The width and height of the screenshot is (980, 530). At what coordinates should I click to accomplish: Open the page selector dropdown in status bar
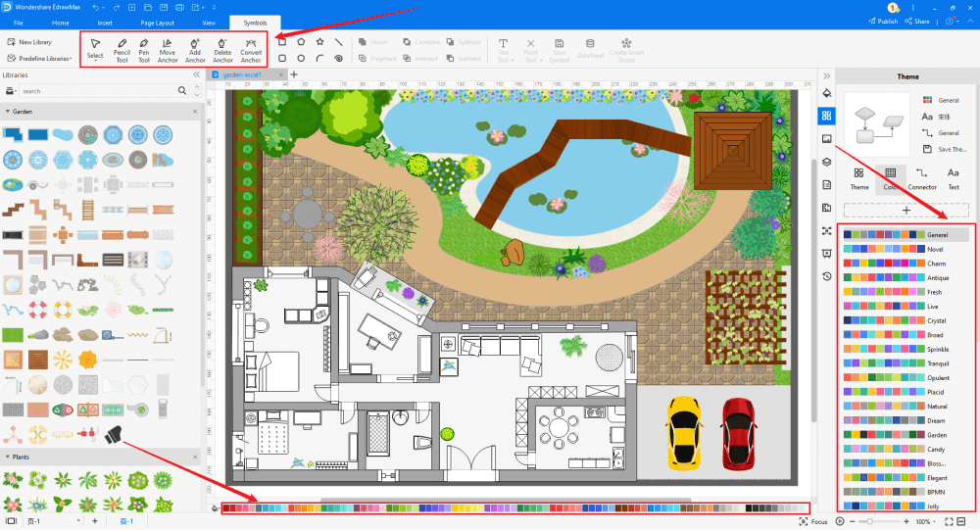tap(78, 520)
